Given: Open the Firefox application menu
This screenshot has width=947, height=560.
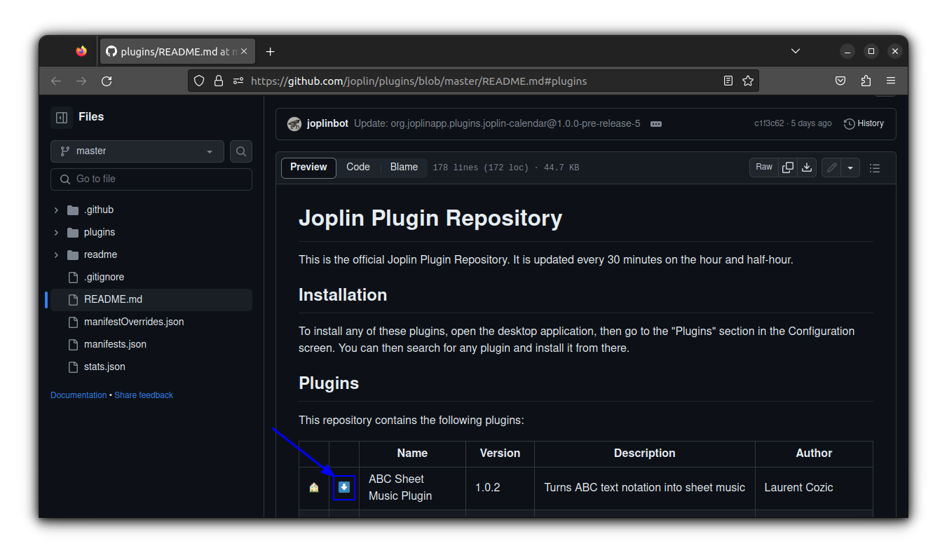Looking at the screenshot, I should [x=891, y=81].
